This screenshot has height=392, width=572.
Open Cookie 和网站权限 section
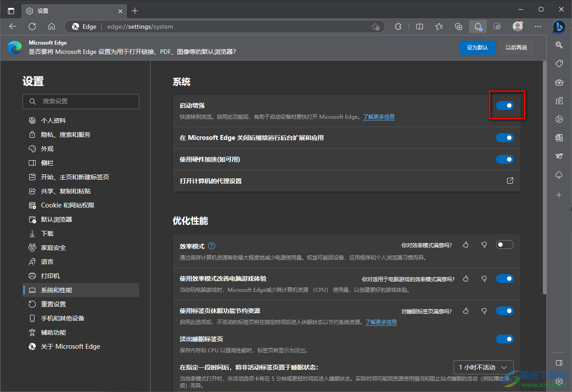[x=81, y=205]
